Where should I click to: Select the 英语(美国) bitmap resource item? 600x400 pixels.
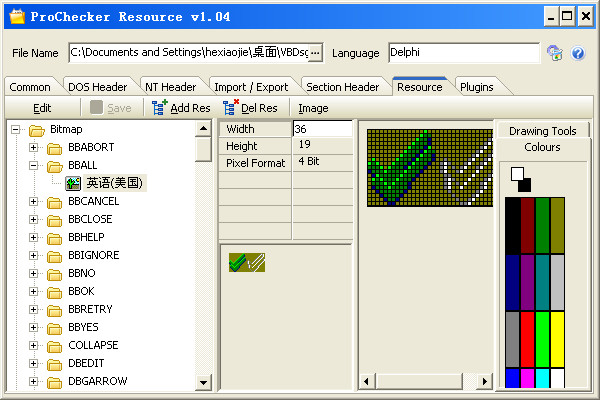coord(115,183)
